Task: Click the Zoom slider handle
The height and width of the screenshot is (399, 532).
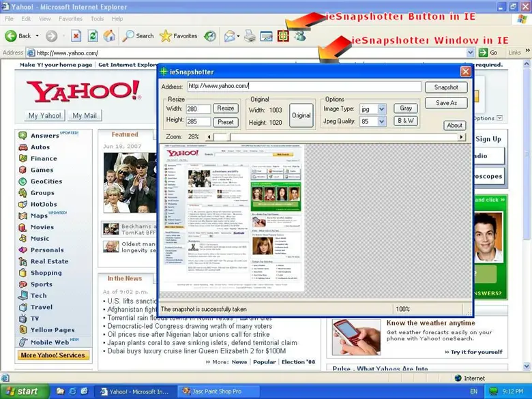Action: (x=222, y=137)
